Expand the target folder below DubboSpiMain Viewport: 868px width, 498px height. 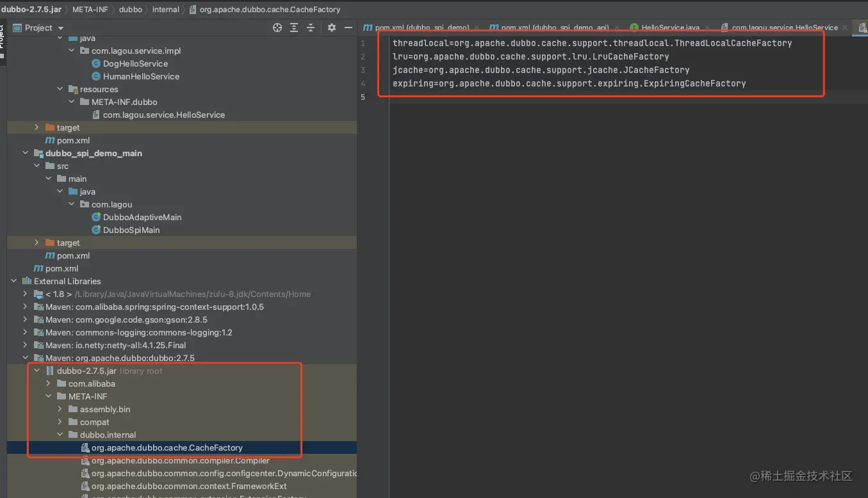pos(37,243)
